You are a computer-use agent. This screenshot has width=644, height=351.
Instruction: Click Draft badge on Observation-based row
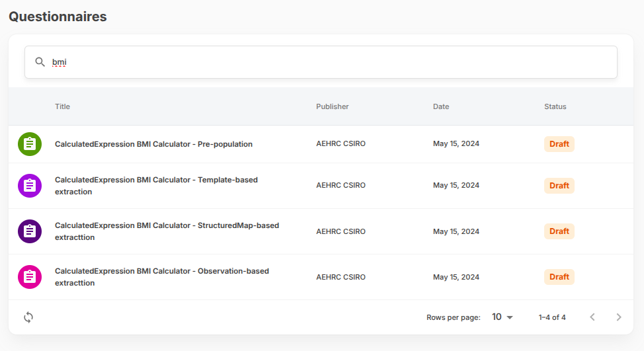(559, 277)
